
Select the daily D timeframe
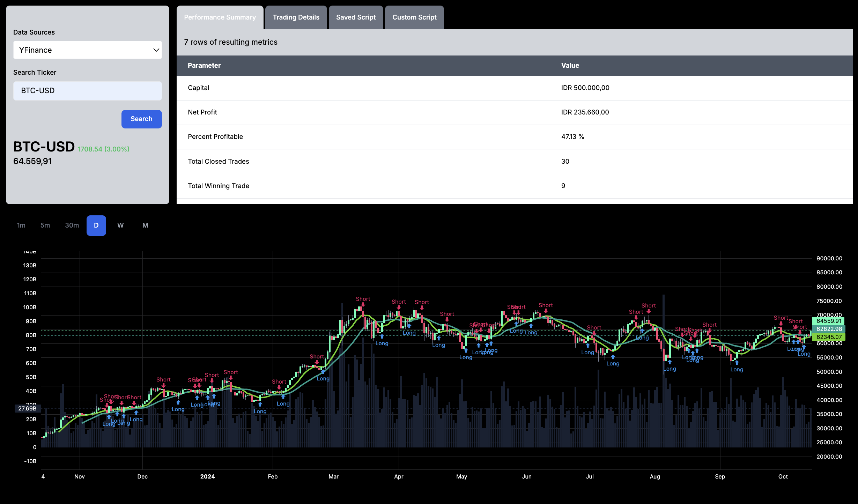pyautogui.click(x=96, y=225)
